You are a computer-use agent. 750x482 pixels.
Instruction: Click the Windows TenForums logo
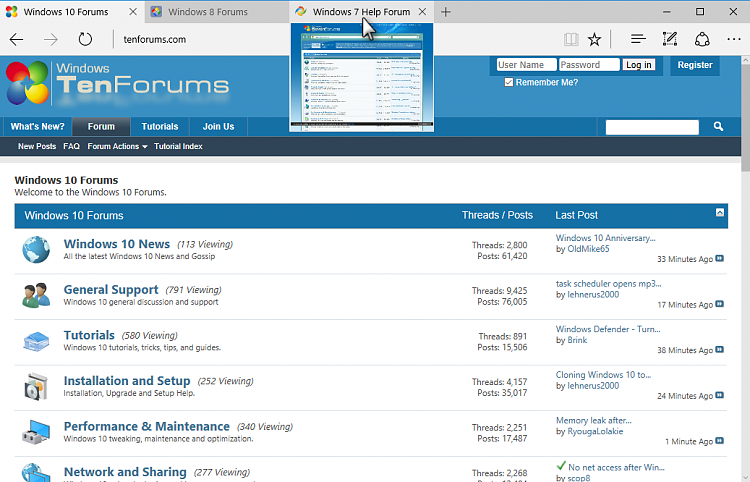pos(118,83)
